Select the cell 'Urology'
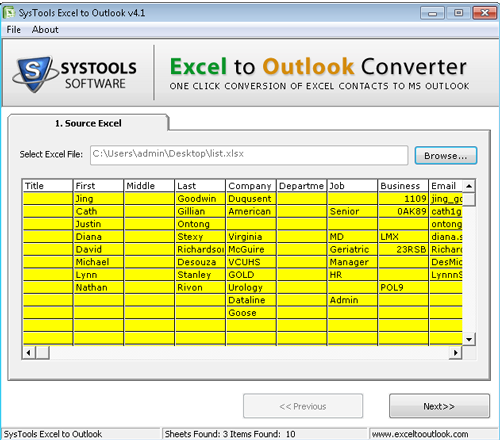This screenshot has height=440, width=500. point(251,287)
